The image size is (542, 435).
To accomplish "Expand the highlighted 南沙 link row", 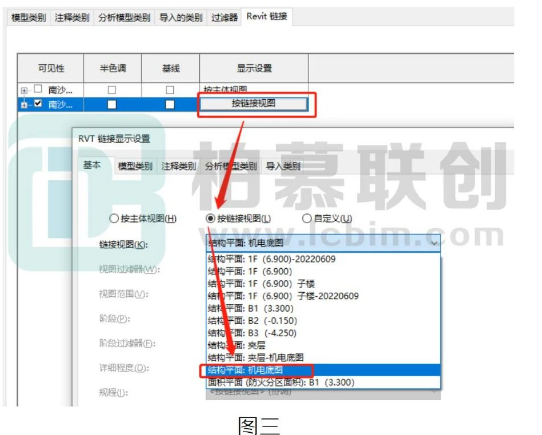I will pyautogui.click(x=24, y=104).
